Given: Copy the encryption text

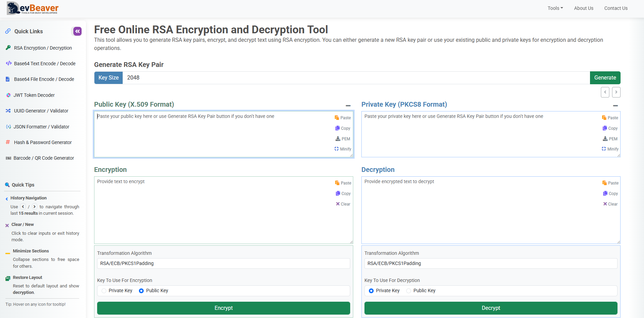Looking at the screenshot, I should tap(343, 193).
